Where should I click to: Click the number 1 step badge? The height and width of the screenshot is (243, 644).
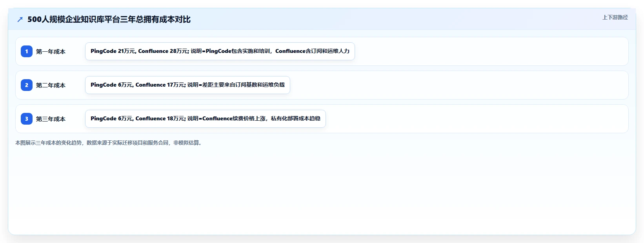tap(27, 51)
